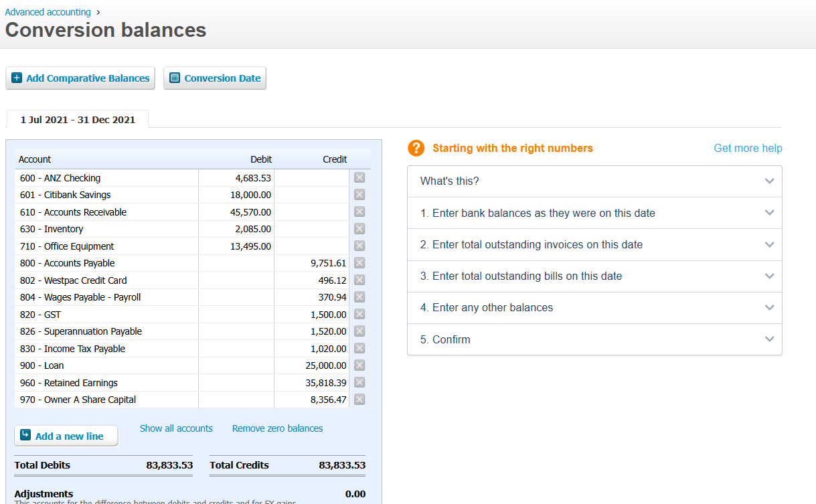Delete the 900 - Loan row

click(359, 365)
